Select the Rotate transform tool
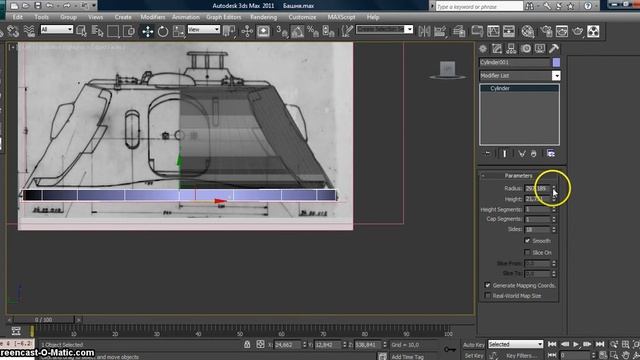The height and width of the screenshot is (360, 640). (x=163, y=31)
